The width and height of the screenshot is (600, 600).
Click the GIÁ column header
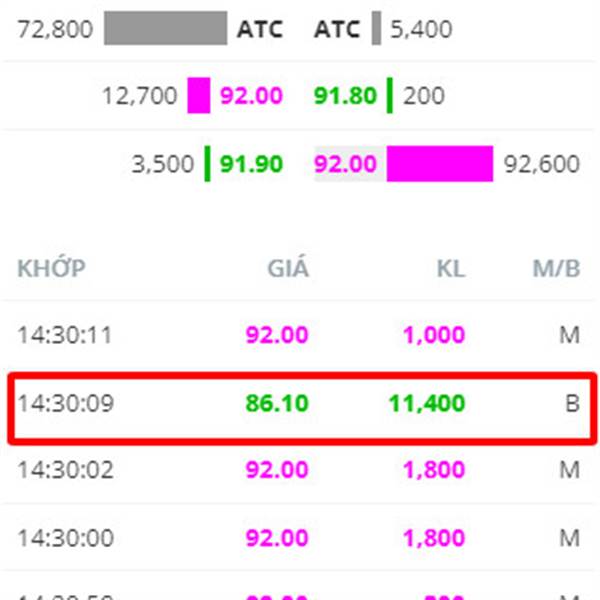click(288, 267)
